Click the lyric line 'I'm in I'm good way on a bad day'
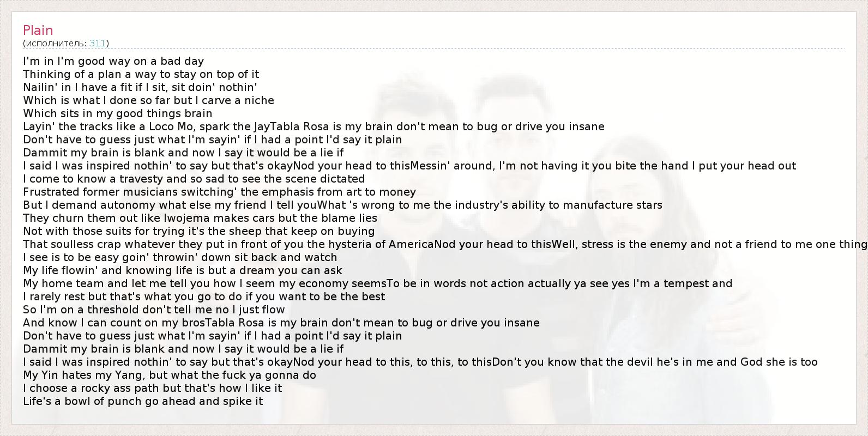Screen dimensions: 868x436 pos(113,61)
